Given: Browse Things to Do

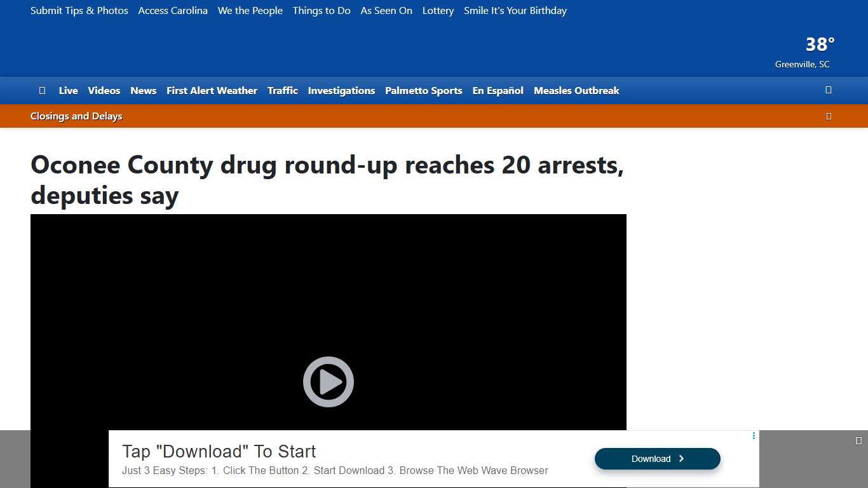Looking at the screenshot, I should (x=321, y=10).
